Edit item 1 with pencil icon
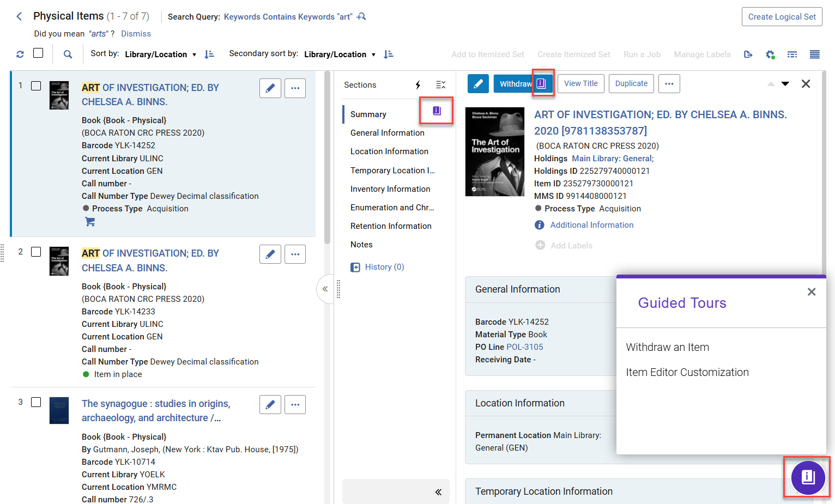The height and width of the screenshot is (504, 835). [270, 88]
